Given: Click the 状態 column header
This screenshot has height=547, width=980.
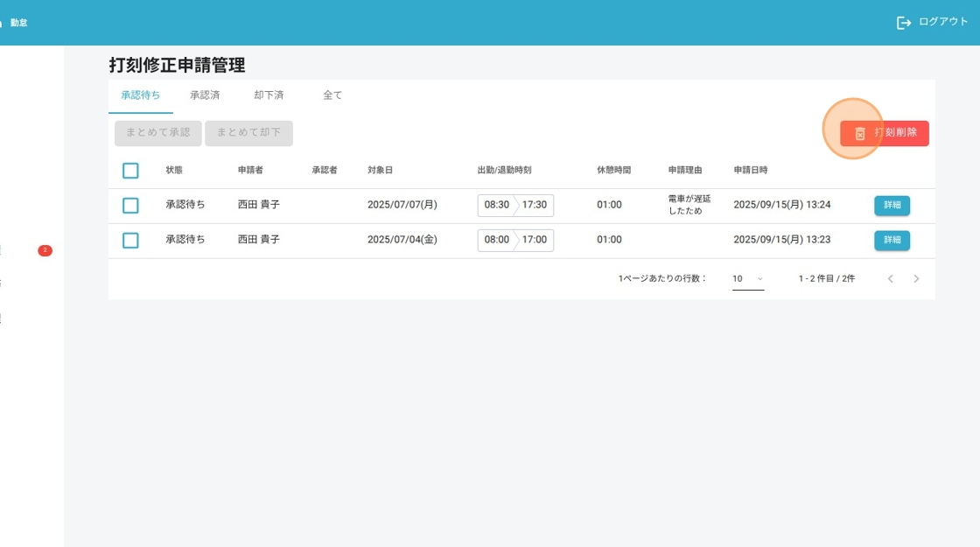Looking at the screenshot, I should click(x=174, y=170).
